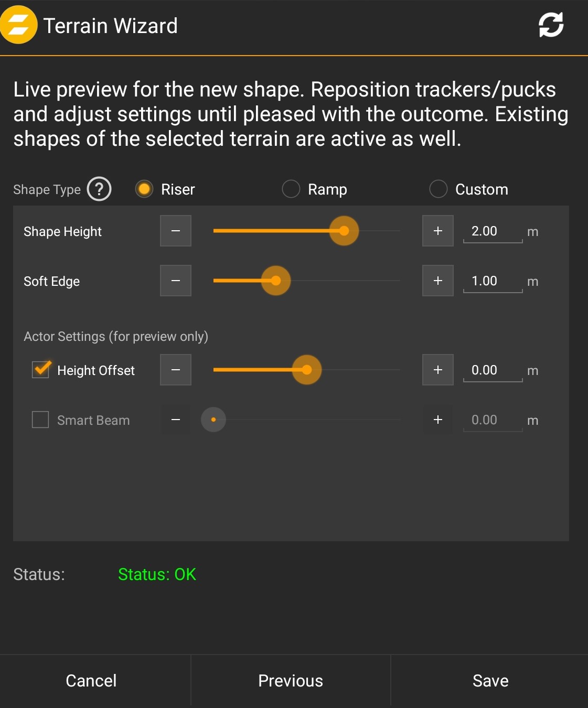This screenshot has height=708, width=588.
Task: Enable the Smart Beam checkbox
Action: tap(41, 420)
